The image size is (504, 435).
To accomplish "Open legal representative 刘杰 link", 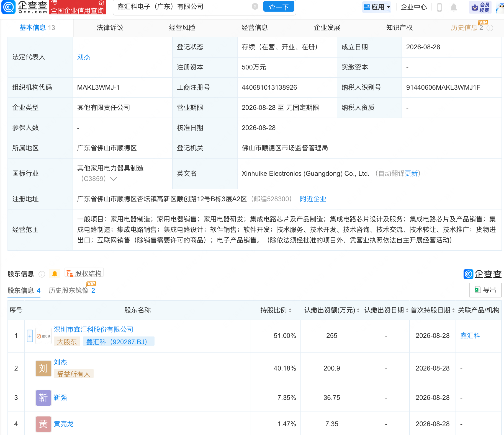I will 84,57.
